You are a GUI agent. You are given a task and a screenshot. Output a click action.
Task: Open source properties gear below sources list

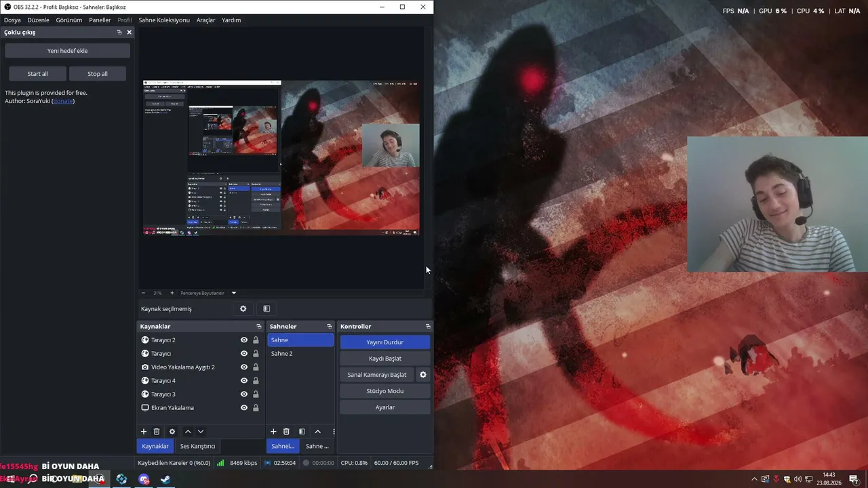pos(172,432)
